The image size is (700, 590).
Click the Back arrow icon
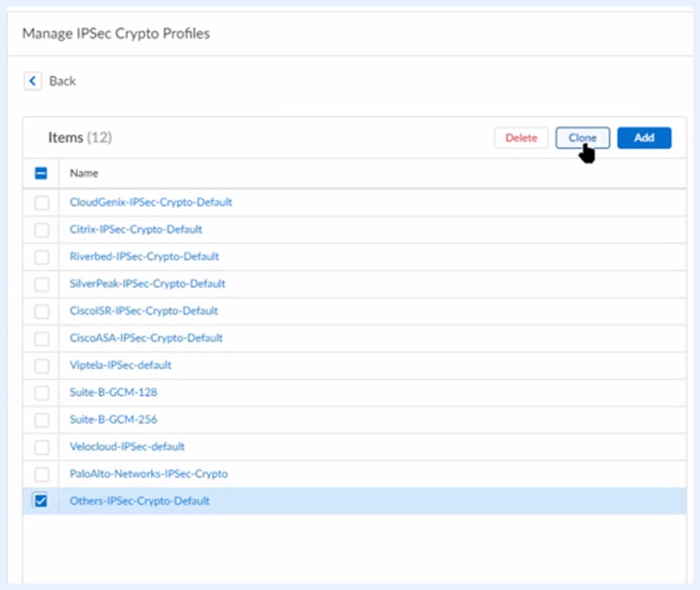[x=34, y=81]
